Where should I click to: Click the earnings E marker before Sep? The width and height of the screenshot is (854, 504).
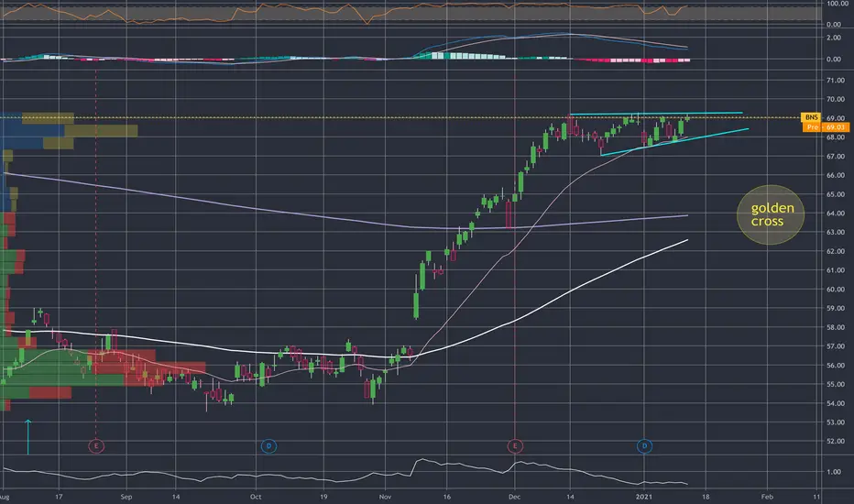96,446
